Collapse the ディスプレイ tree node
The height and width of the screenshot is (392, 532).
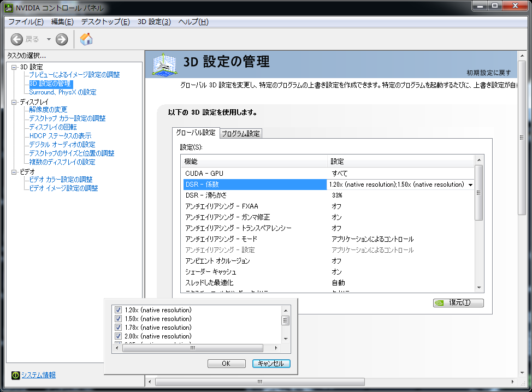[14, 102]
